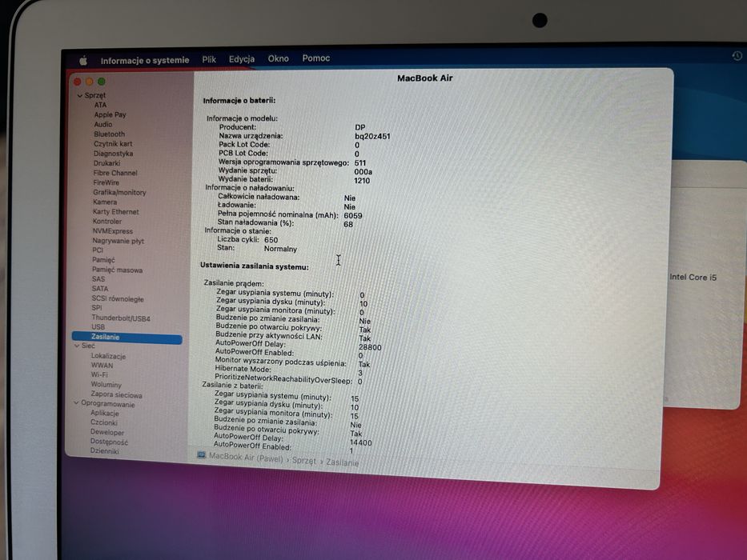Select Woluminy in the sidebar
The image size is (747, 560).
[x=106, y=385]
